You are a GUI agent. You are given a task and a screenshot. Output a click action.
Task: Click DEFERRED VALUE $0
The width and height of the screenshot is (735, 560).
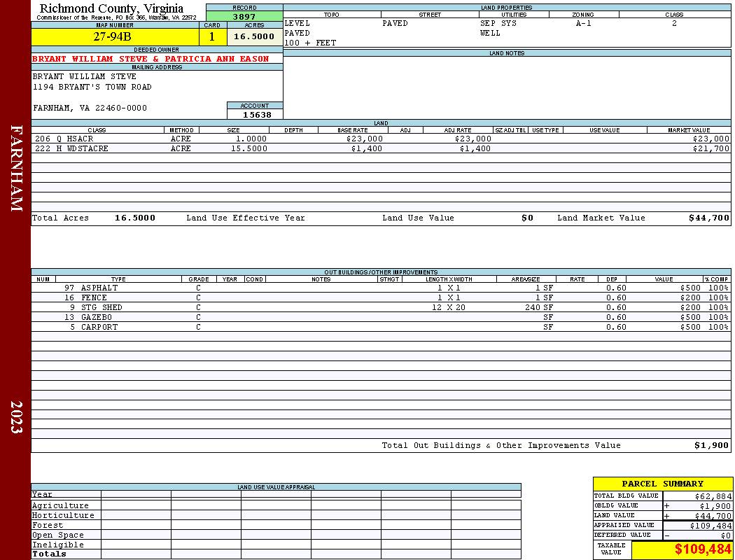[x=726, y=535]
